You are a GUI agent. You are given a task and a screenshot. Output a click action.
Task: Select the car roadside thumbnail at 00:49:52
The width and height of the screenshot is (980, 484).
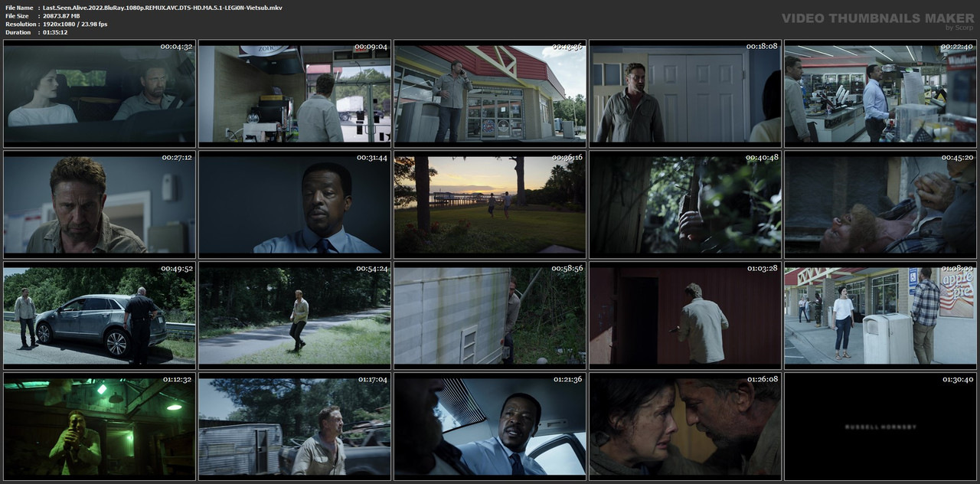[x=100, y=316]
